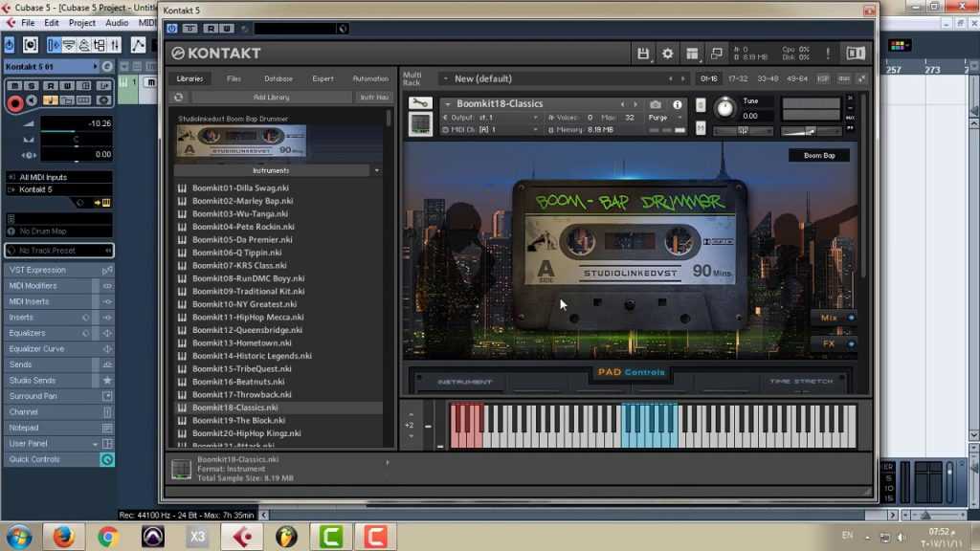
Task: Open the Multi Rack New (default) dropdown arrow
Action: [x=446, y=78]
